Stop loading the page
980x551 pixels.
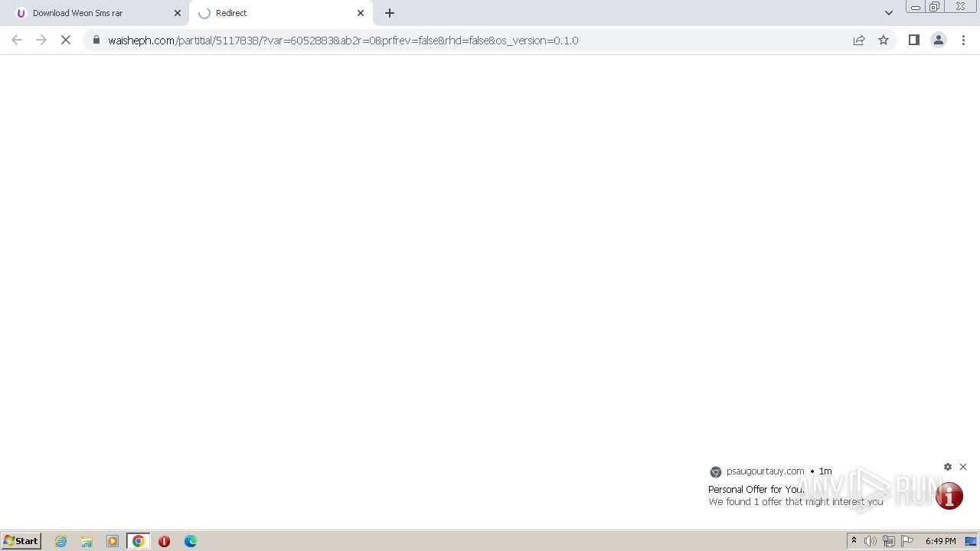point(66,40)
